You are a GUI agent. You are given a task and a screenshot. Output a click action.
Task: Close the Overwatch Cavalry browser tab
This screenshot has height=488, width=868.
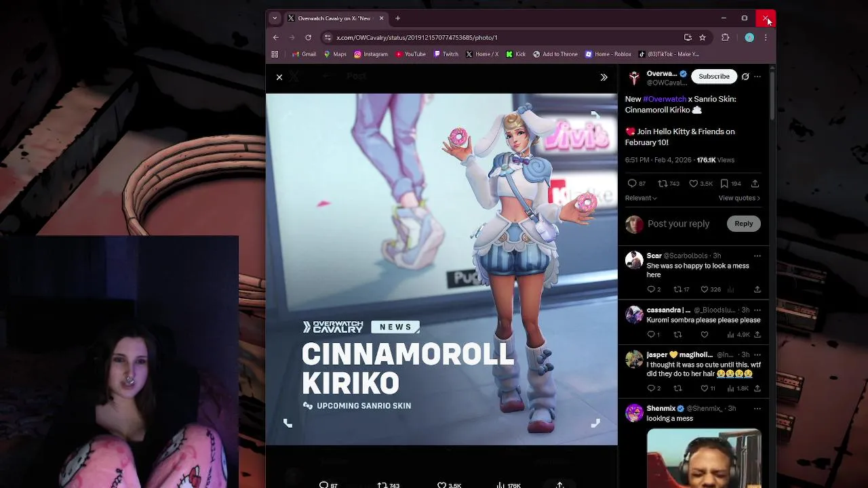click(x=381, y=18)
